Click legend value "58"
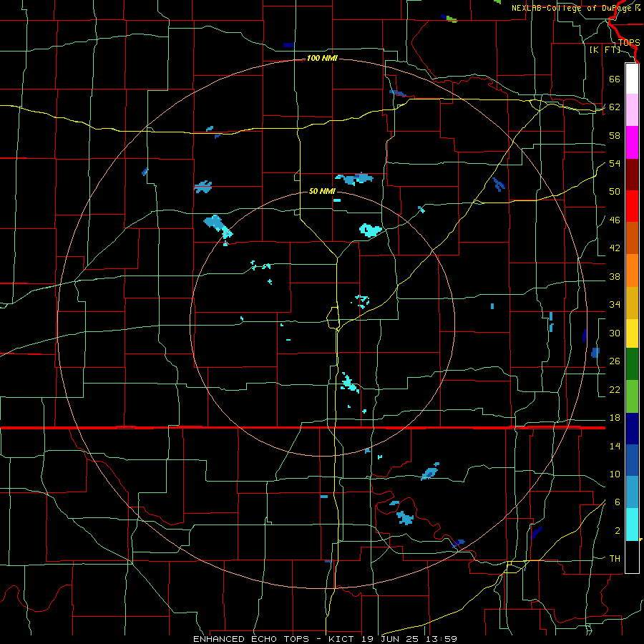644x644 pixels. [x=615, y=135]
